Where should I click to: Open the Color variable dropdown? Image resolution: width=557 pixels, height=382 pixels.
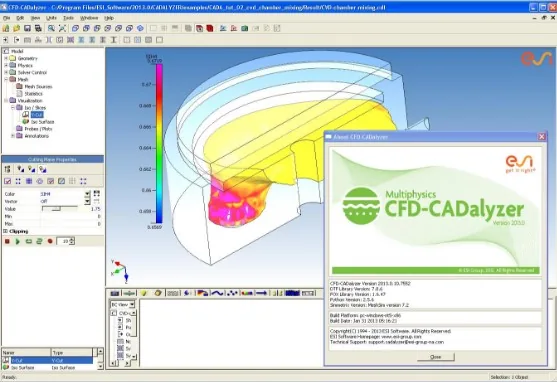coord(87,194)
